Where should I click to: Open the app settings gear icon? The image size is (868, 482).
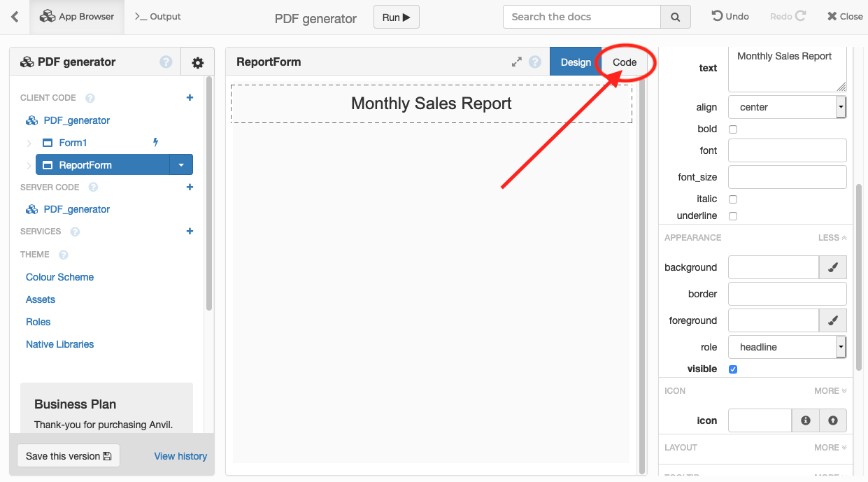[x=197, y=62]
